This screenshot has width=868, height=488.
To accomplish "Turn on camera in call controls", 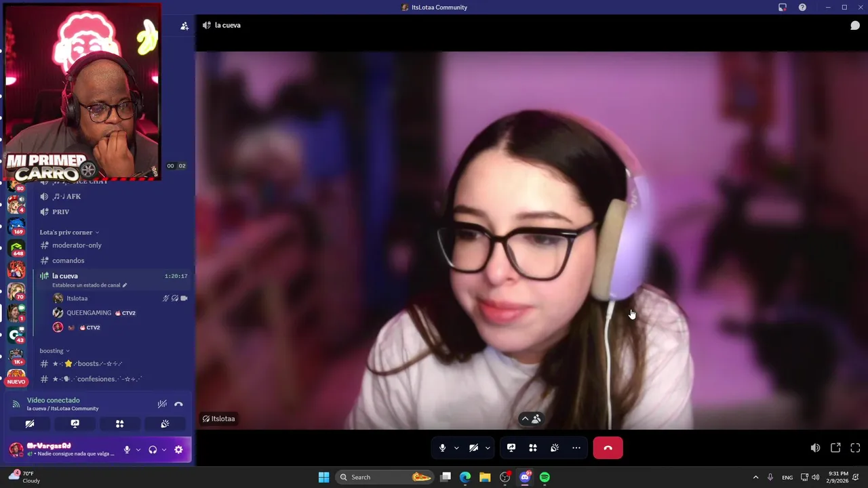I will tap(473, 448).
